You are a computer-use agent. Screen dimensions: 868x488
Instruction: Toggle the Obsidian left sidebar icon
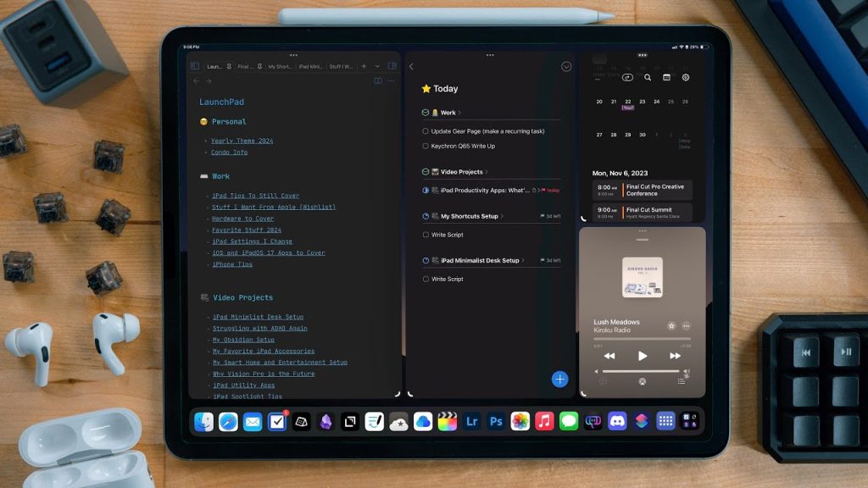pos(195,66)
